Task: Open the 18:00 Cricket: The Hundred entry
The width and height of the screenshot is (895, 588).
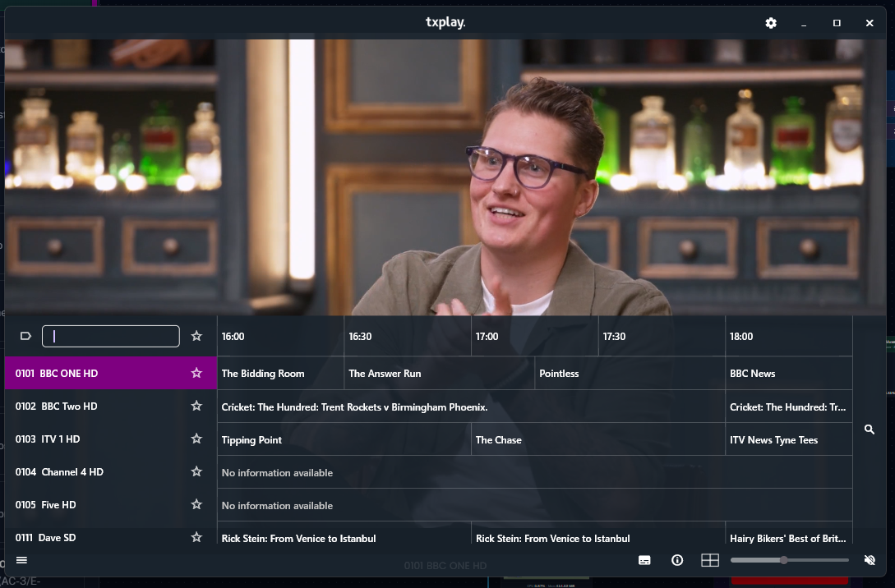Action: [789, 407]
